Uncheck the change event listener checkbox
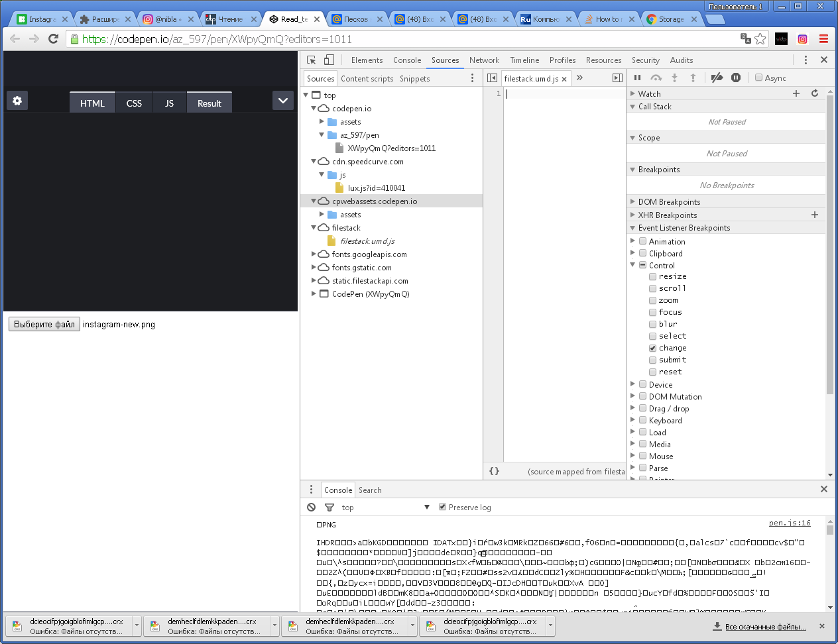This screenshot has height=644, width=838. [652, 348]
